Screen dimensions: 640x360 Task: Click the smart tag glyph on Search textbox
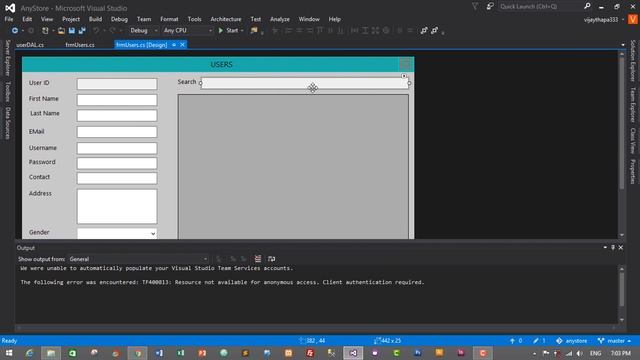point(404,76)
